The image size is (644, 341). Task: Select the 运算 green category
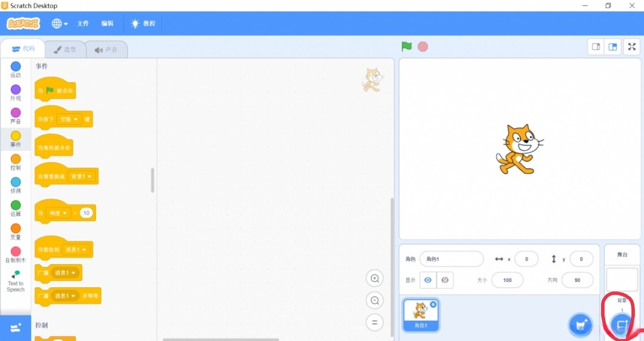[x=16, y=208]
